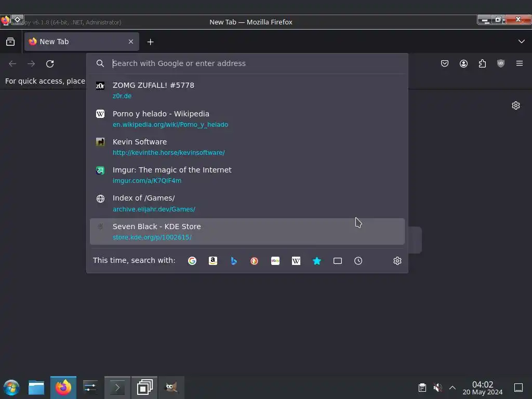Search this time with eBay
The height and width of the screenshot is (399, 532).
coord(275,261)
